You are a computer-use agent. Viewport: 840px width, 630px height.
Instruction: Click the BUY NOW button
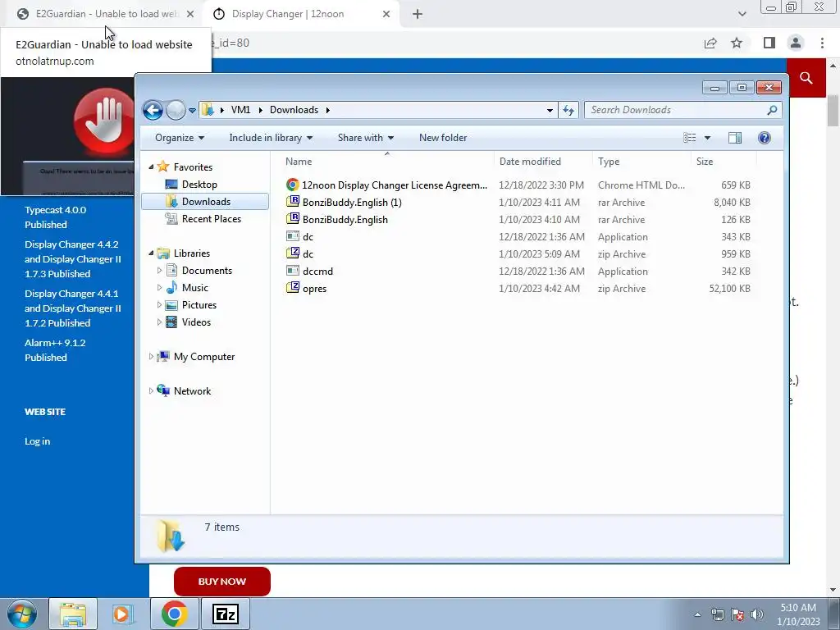(221, 582)
